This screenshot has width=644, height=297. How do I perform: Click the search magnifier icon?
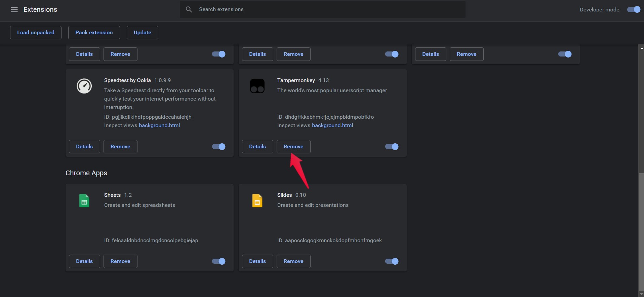point(189,9)
